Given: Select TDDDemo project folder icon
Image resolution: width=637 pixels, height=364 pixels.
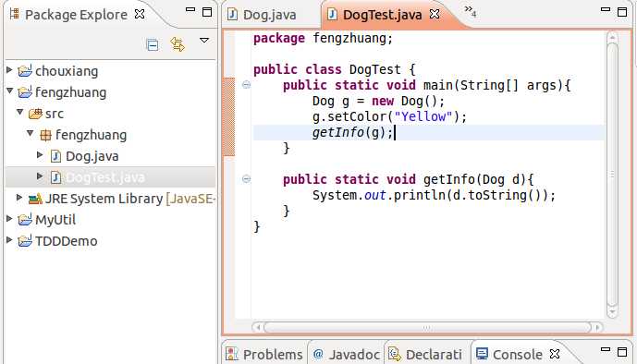Looking at the screenshot, I should point(25,240).
